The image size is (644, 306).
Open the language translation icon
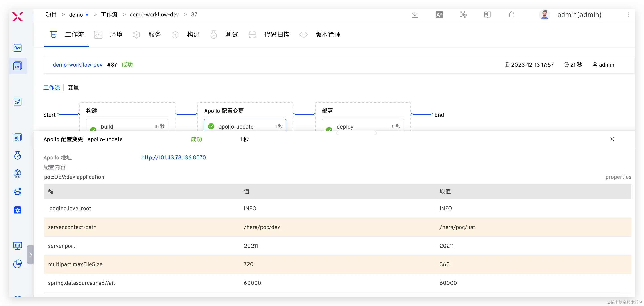(x=439, y=15)
